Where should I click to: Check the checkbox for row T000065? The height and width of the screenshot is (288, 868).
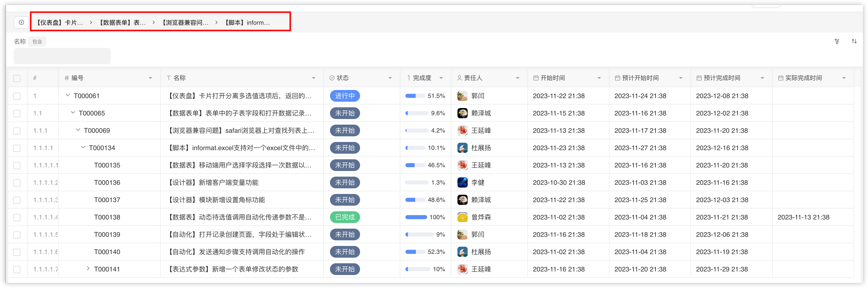coord(17,113)
